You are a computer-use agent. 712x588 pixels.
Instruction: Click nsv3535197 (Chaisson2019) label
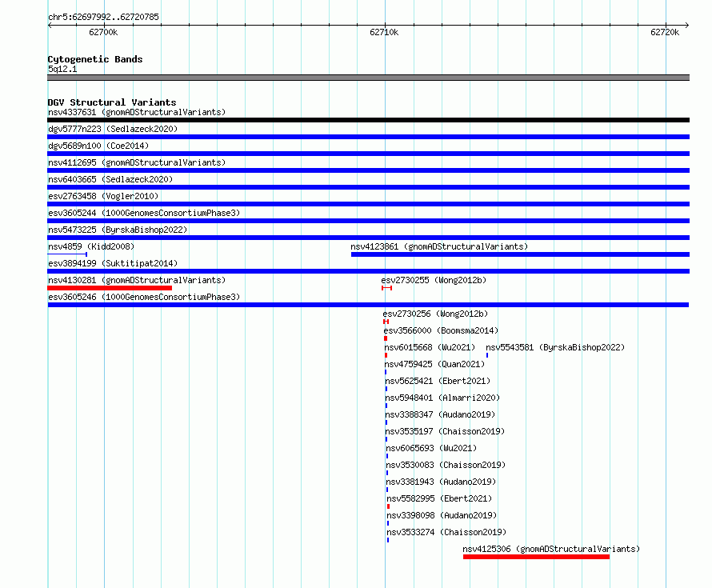click(445, 431)
